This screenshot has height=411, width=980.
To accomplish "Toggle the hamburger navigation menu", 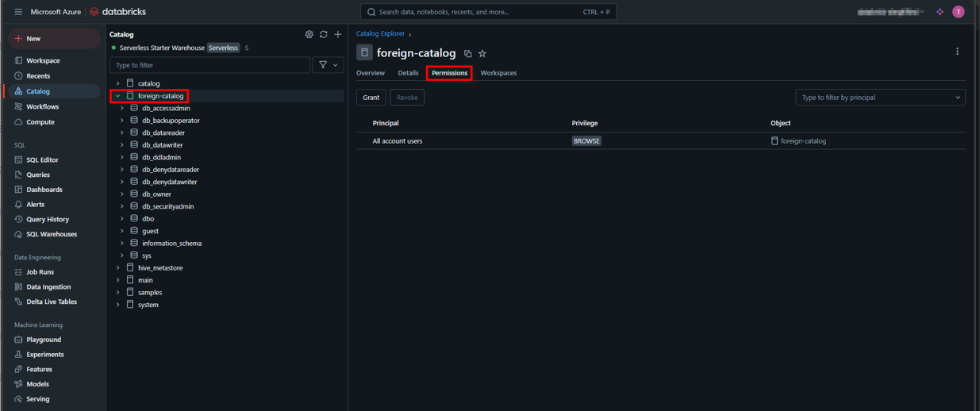I will click(18, 12).
